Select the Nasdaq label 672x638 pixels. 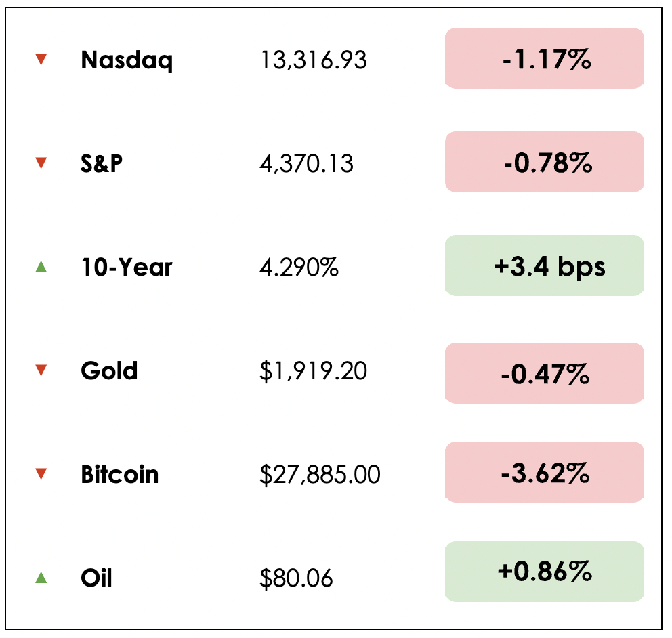(x=127, y=61)
